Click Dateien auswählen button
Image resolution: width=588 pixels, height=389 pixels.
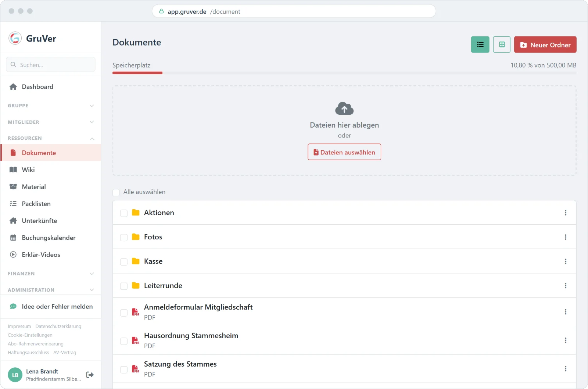pos(344,152)
